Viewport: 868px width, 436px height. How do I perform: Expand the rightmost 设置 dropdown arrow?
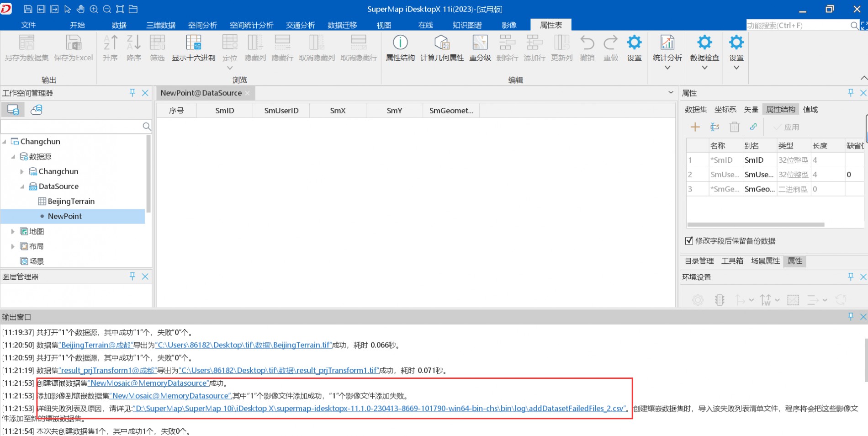(736, 68)
